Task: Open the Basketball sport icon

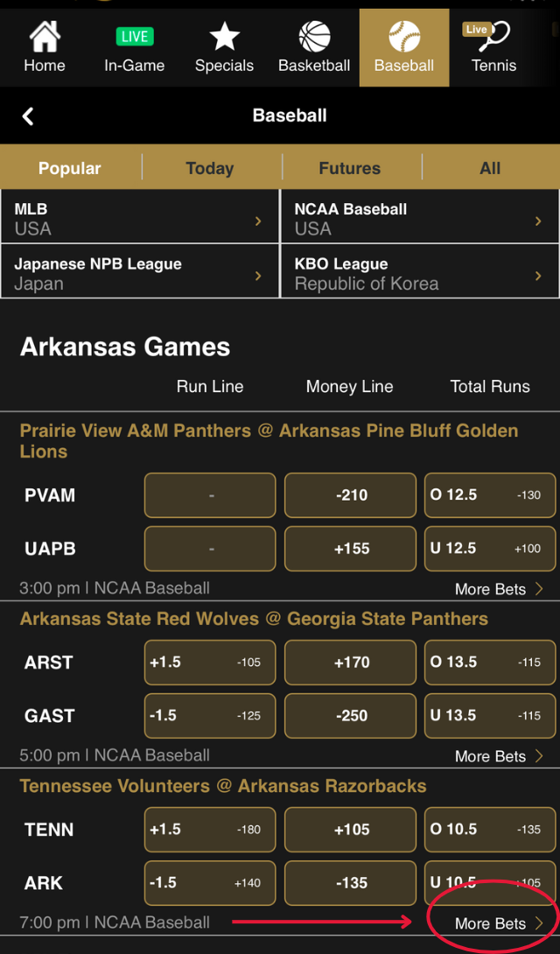Action: pos(314,37)
